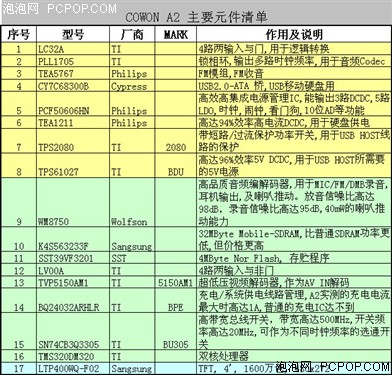The image size is (392, 375).
Task: Click the title COWON A2 主要元件清单
Action: click(196, 17)
